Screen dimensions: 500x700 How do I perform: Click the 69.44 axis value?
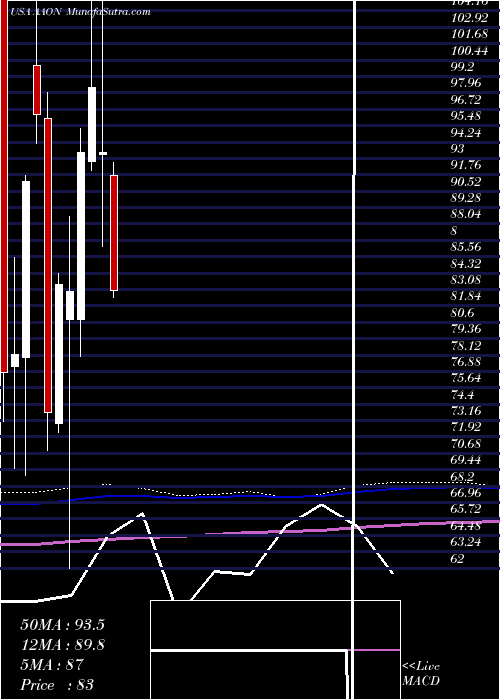point(466,460)
